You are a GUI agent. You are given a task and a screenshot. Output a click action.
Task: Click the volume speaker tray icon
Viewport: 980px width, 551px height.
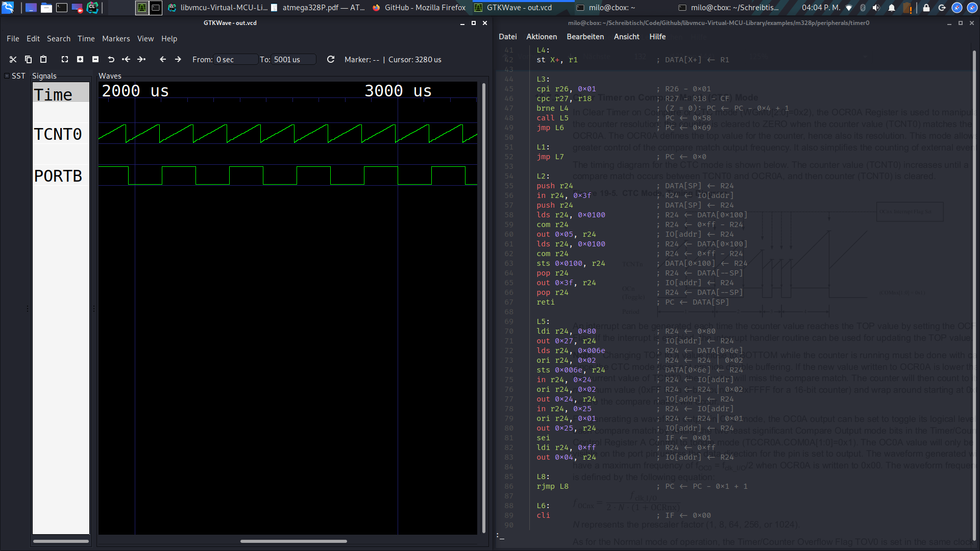click(876, 8)
